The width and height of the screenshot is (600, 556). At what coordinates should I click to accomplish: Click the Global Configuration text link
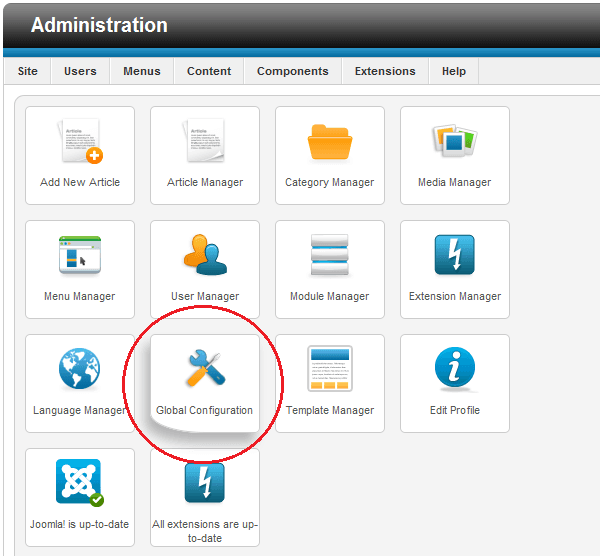(x=204, y=410)
